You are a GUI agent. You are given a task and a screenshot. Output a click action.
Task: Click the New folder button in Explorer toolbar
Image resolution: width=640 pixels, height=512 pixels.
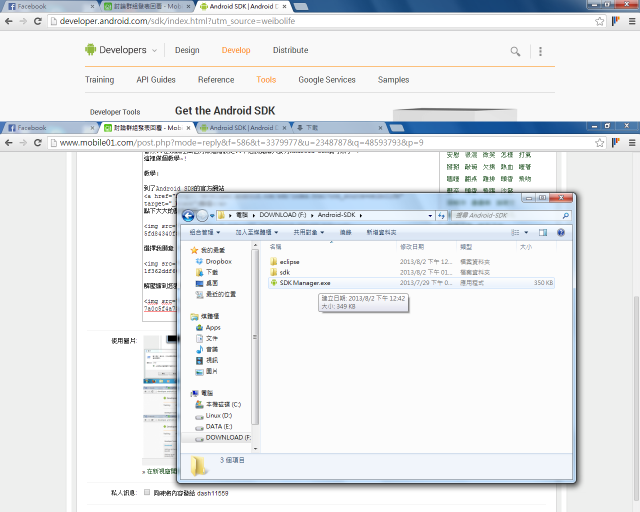[381, 232]
